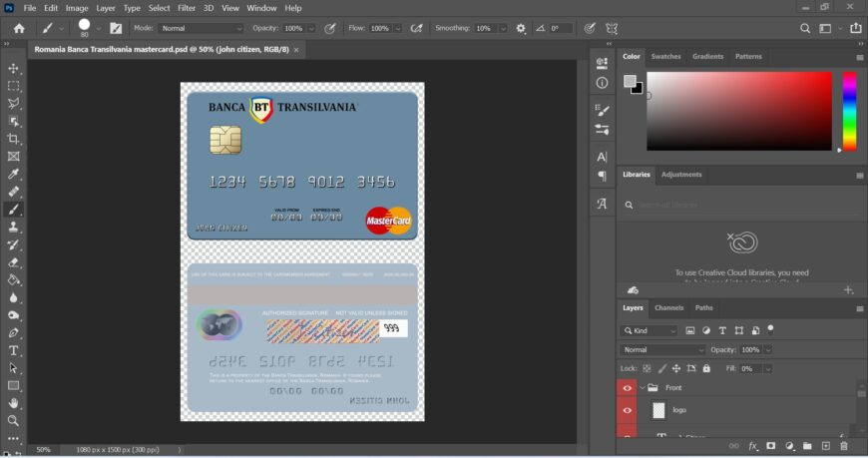Select the Hand tool
868x458 pixels.
(13, 403)
